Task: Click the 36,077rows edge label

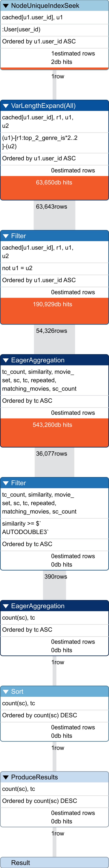Action: [51, 454]
